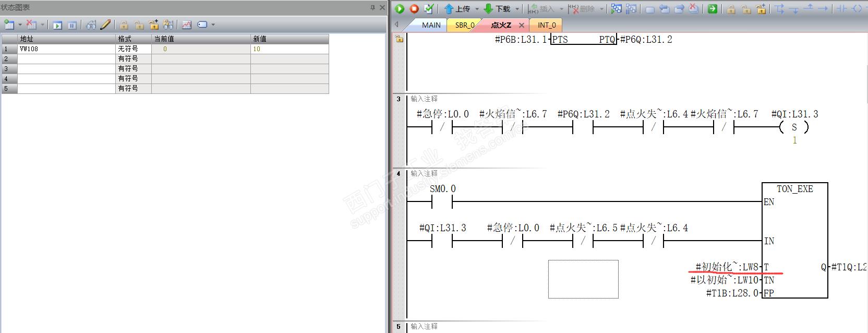The width and height of the screenshot is (868, 333).
Task: Click Add chart icon in status chart toolbar
Action: point(9,25)
